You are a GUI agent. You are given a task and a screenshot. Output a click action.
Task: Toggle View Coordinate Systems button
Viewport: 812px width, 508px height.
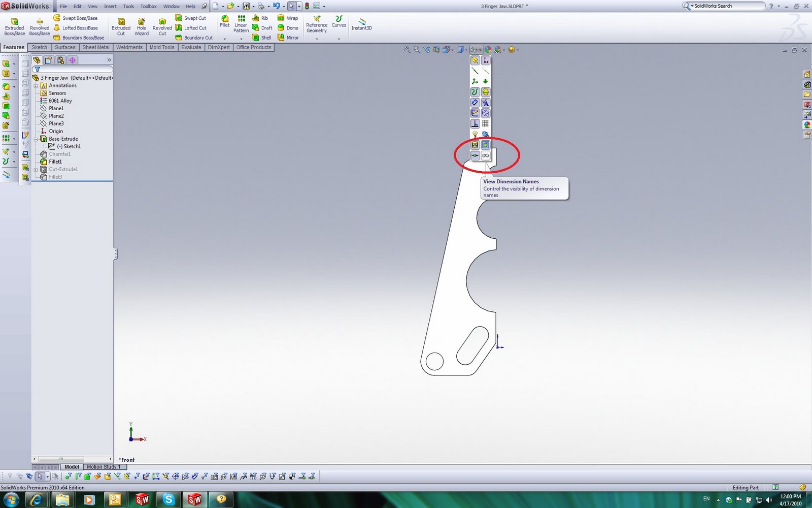pyautogui.click(x=475, y=81)
